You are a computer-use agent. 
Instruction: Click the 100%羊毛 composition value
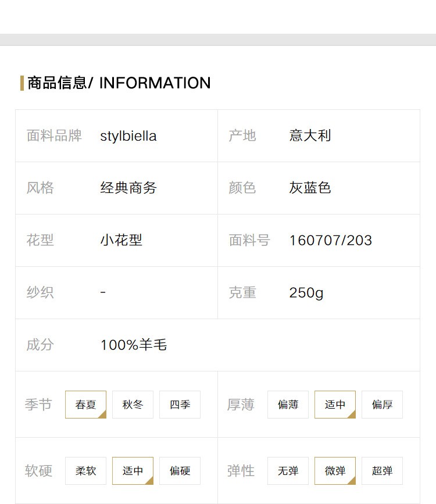(134, 345)
